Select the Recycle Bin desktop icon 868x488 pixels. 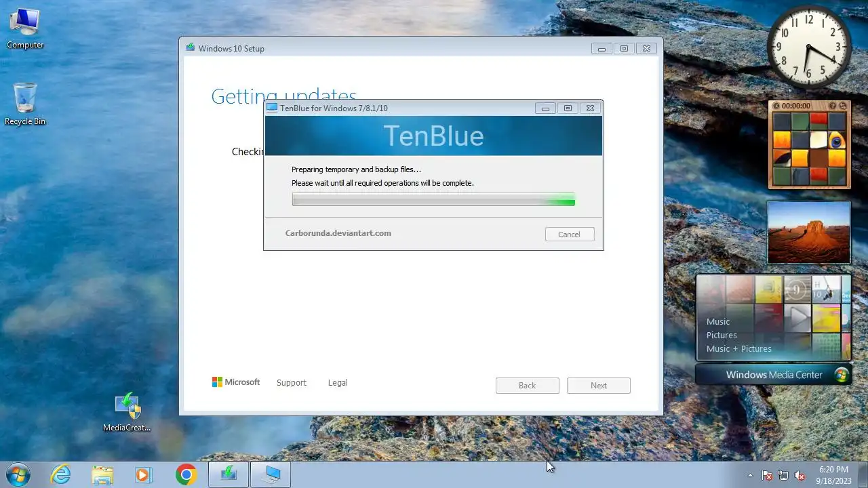(x=25, y=104)
